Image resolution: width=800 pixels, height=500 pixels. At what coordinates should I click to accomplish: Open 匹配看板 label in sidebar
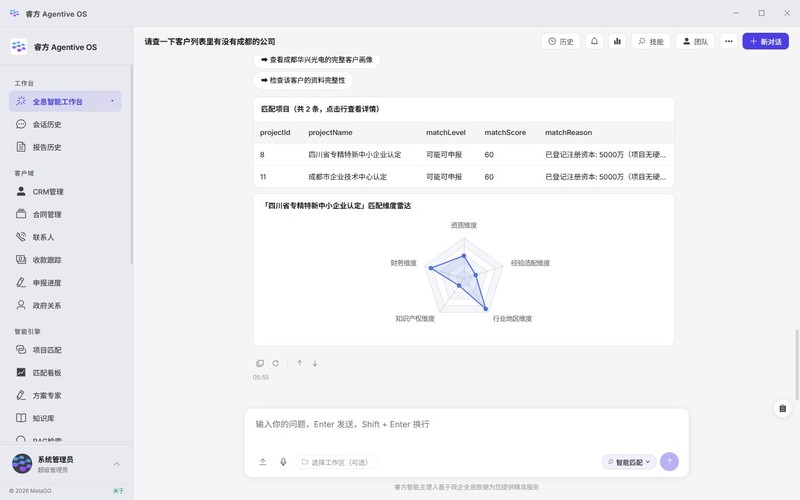pyautogui.click(x=47, y=373)
